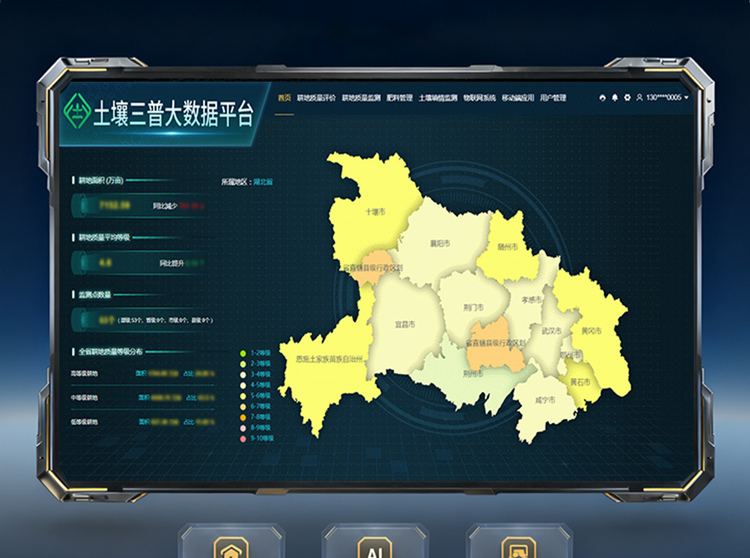Open the settings gear icon
The image size is (750, 558).
pos(627,98)
